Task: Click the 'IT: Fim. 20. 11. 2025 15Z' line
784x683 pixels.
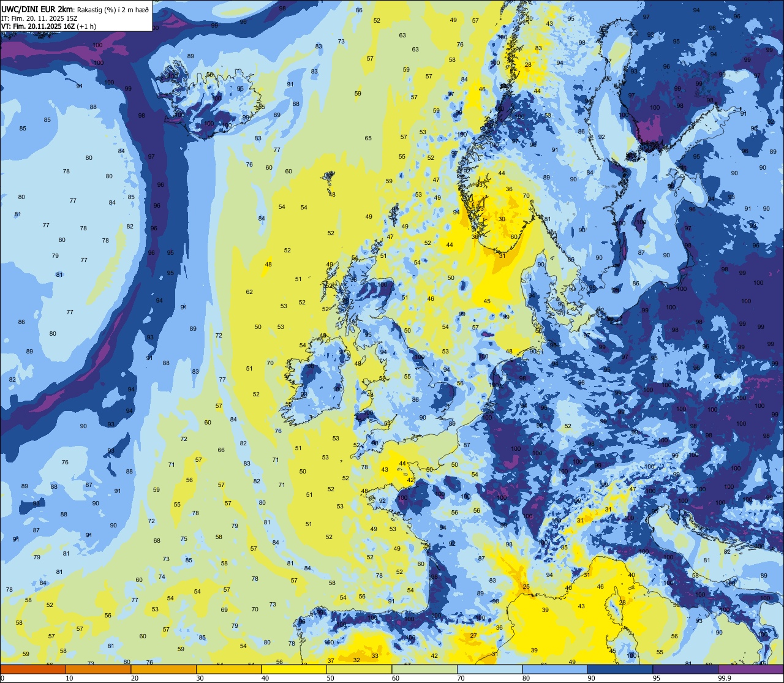Action: [40, 18]
